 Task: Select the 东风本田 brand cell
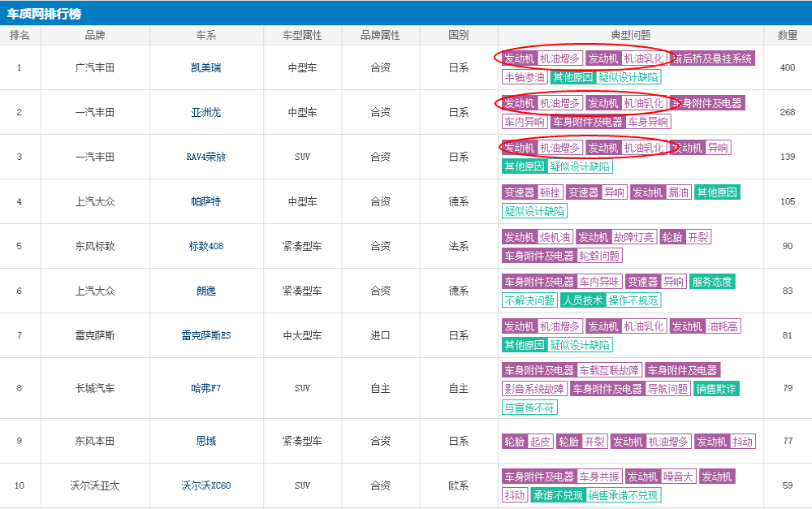(x=95, y=441)
